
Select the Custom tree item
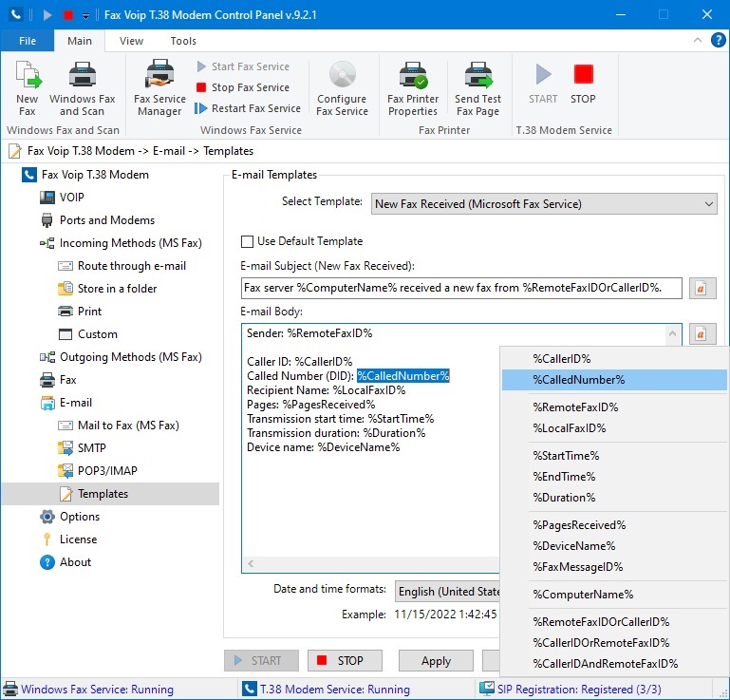tap(87, 334)
